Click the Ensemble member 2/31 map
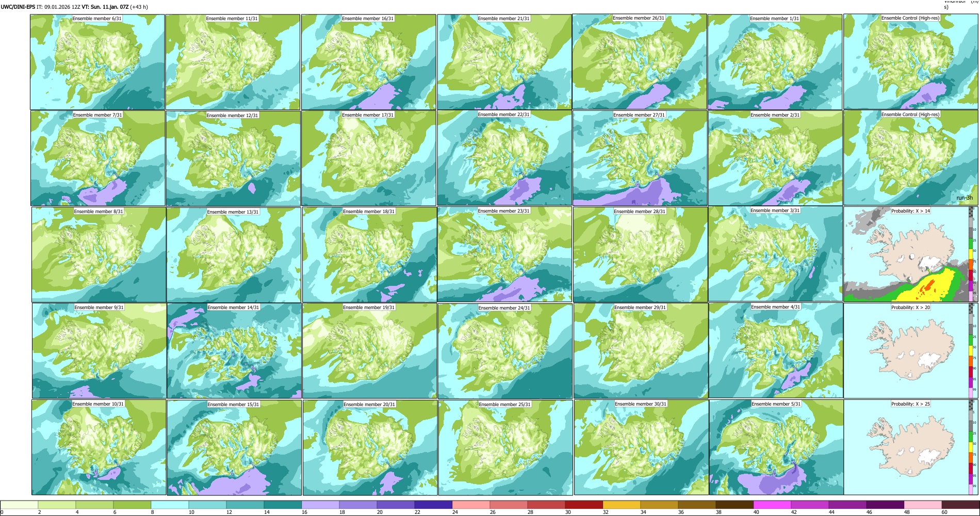Image resolution: width=980 pixels, height=516 pixels. pos(776,158)
